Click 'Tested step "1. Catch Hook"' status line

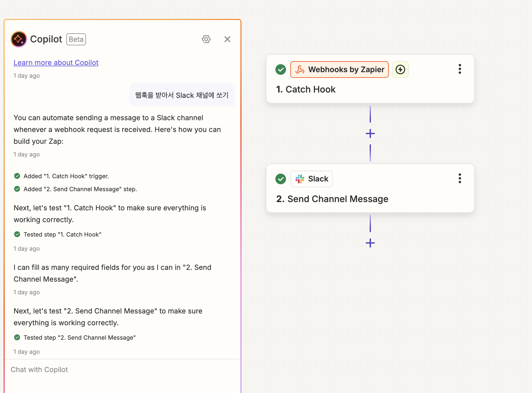(x=58, y=235)
